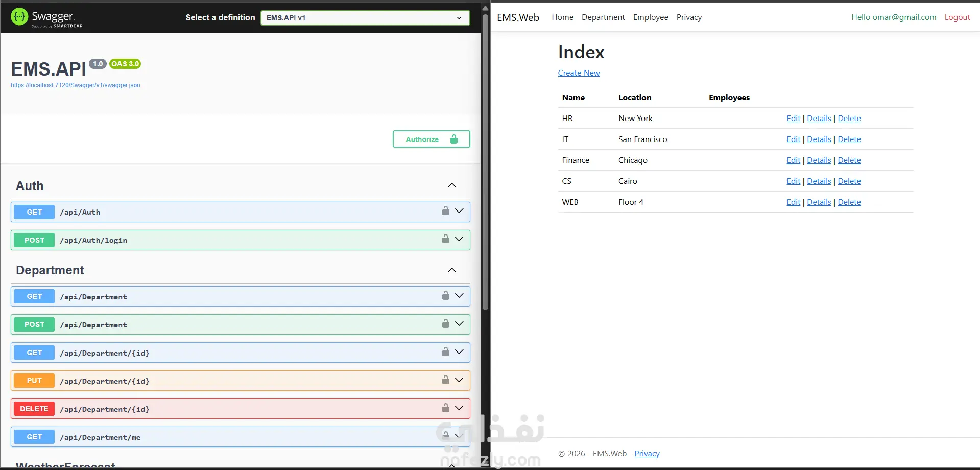The height and width of the screenshot is (470, 980).
Task: Open Employee in the EMS.Web navbar
Action: click(651, 17)
